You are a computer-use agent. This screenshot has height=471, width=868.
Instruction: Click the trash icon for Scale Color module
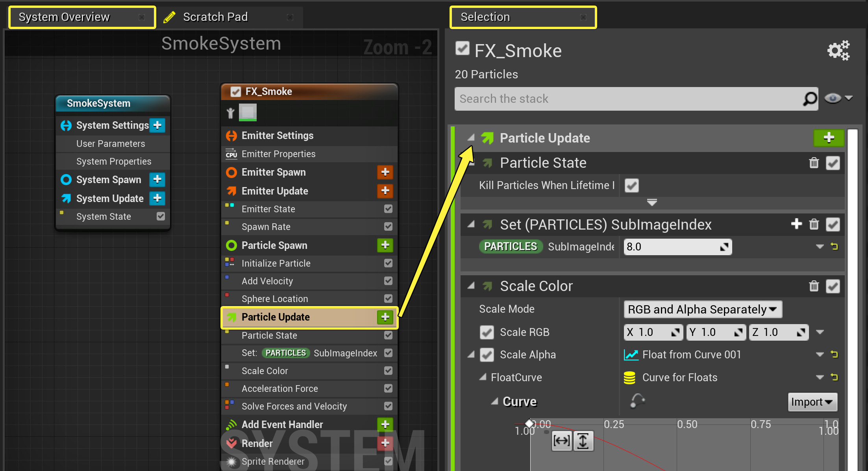coord(814,286)
